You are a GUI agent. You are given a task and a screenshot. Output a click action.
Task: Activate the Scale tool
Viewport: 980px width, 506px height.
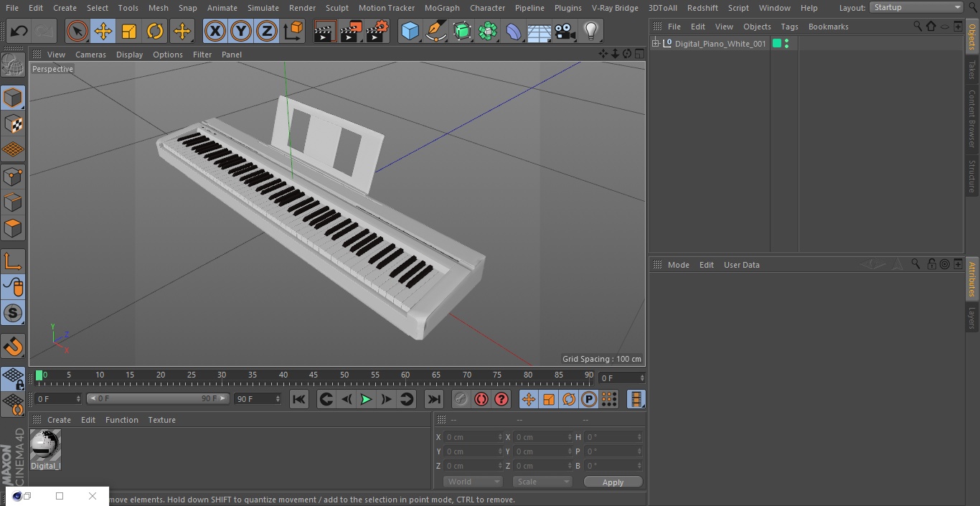(x=129, y=32)
